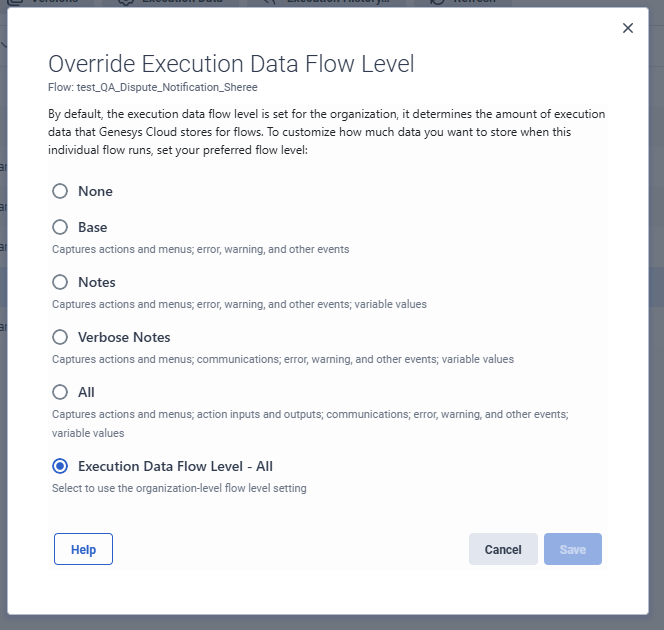664x630 pixels.
Task: Click the organization-level flow level setting hint text
Action: point(179,488)
